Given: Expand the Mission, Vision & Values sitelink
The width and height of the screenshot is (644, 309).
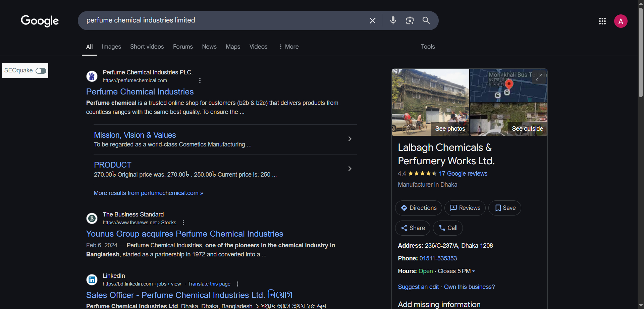Looking at the screenshot, I should tap(350, 139).
